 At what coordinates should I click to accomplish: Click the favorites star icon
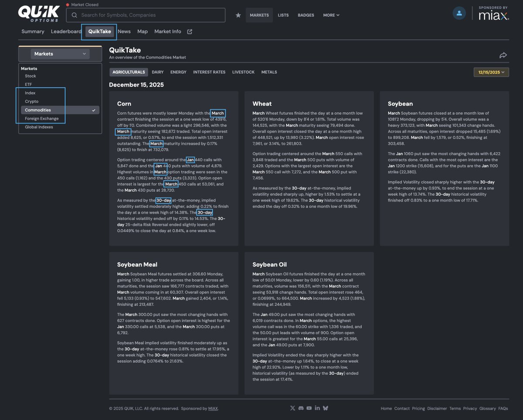tap(238, 15)
